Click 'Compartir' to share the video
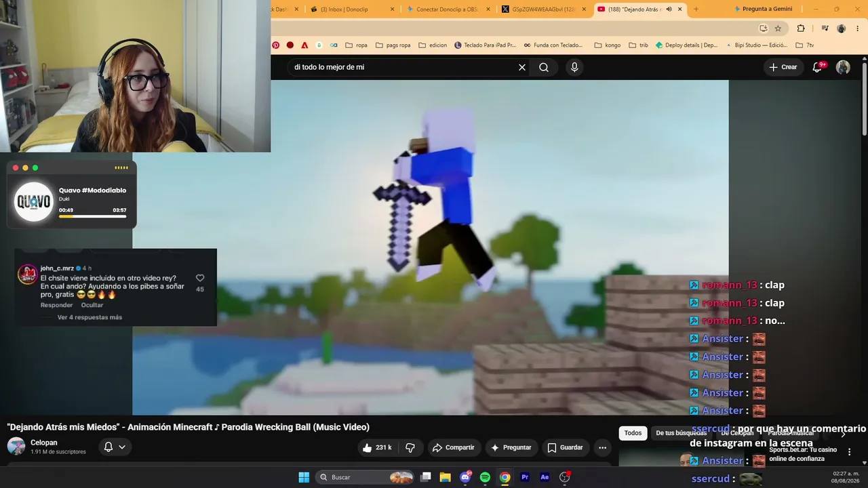This screenshot has height=488, width=868. coord(454,447)
